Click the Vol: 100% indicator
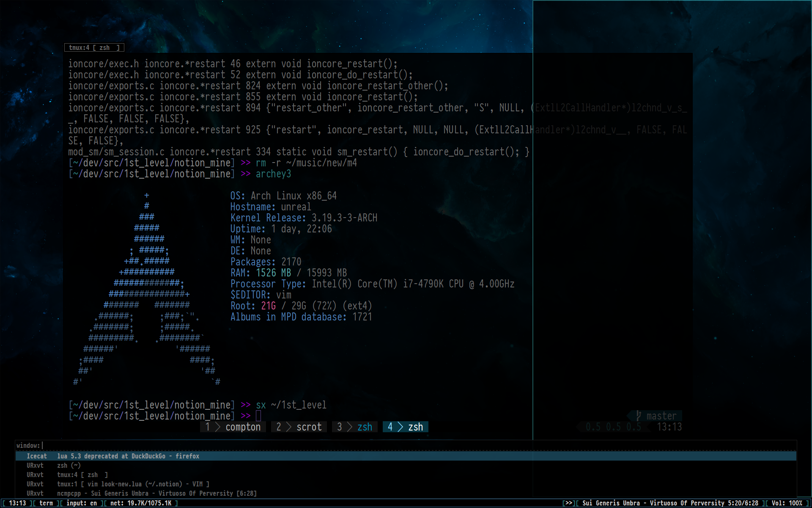The width and height of the screenshot is (812, 508). click(787, 503)
